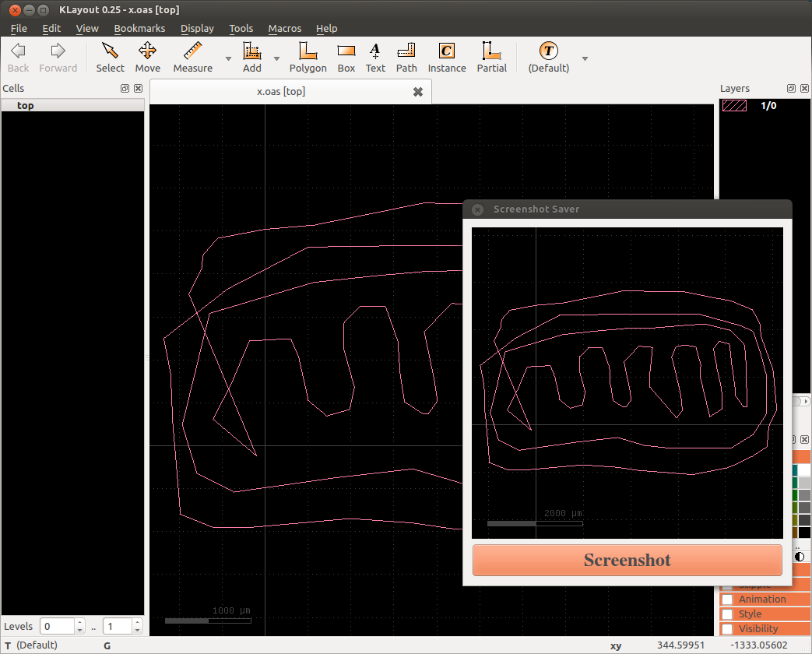Viewport: 812px width, 654px height.
Task: Click the Instance tool icon
Action: (446, 58)
